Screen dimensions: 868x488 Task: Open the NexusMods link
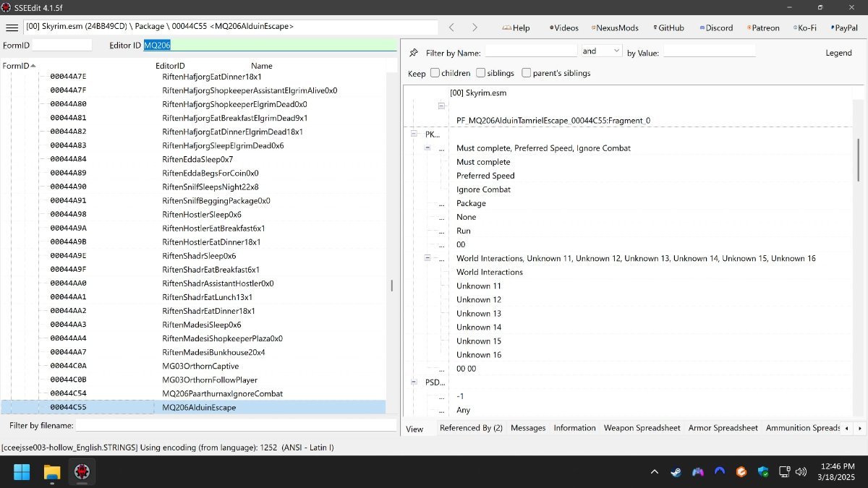[x=615, y=27]
